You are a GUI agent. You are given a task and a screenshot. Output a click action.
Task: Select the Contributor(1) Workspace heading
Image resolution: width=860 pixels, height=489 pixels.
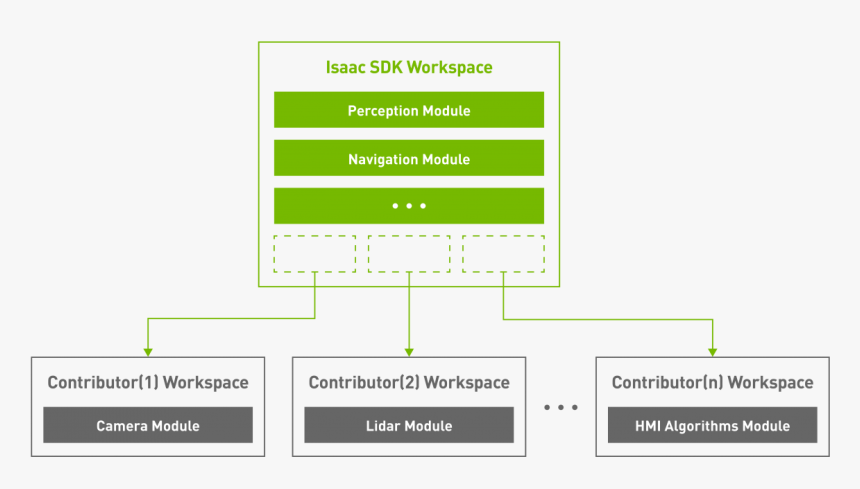148,383
